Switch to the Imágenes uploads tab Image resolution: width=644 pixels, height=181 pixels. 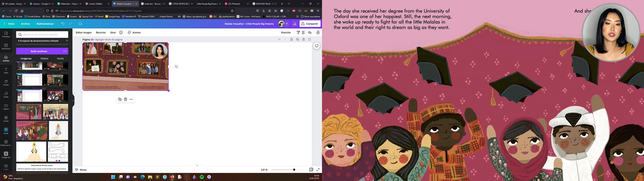click(x=26, y=58)
